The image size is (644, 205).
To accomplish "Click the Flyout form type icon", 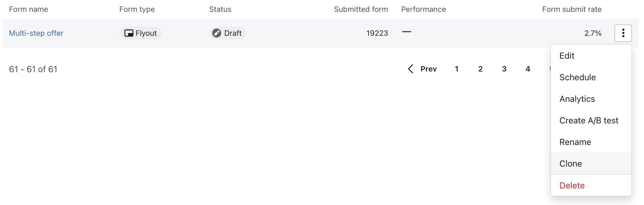I will pos(129,33).
